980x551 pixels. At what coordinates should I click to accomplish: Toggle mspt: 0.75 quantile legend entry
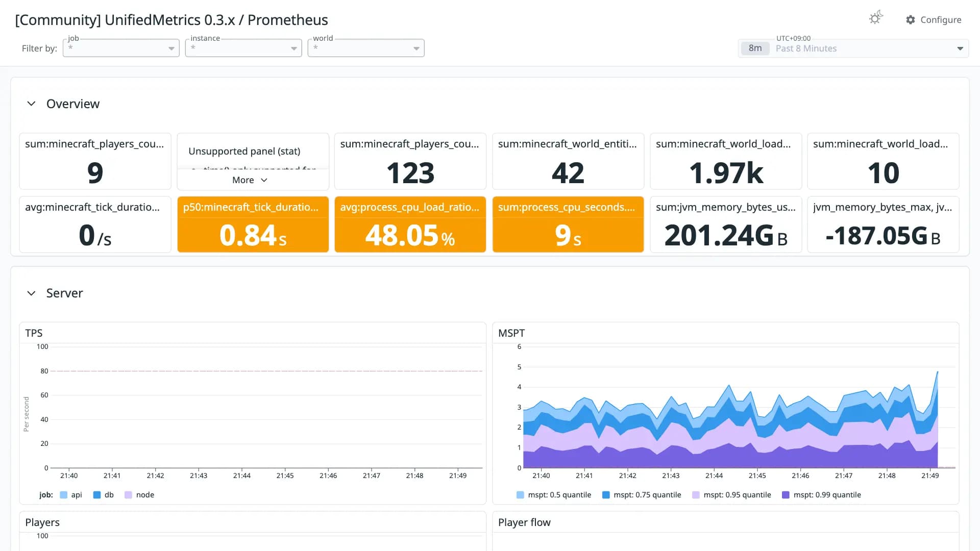(642, 495)
